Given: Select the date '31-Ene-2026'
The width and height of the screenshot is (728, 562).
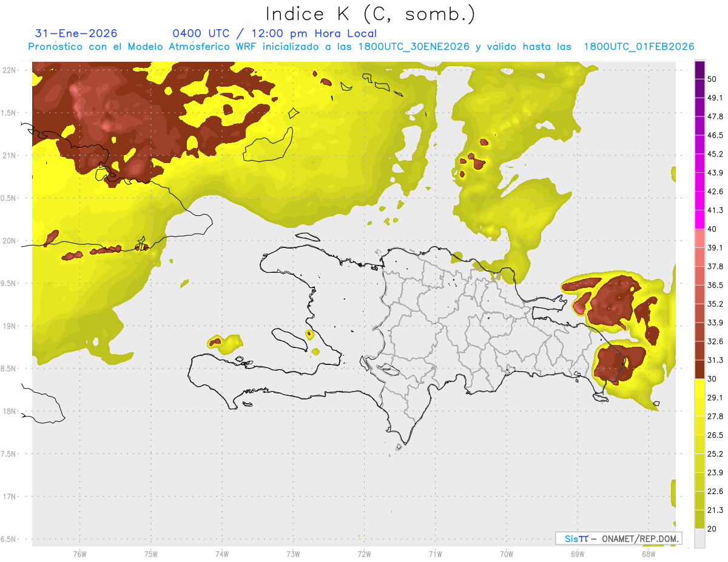Looking at the screenshot, I should [76, 33].
